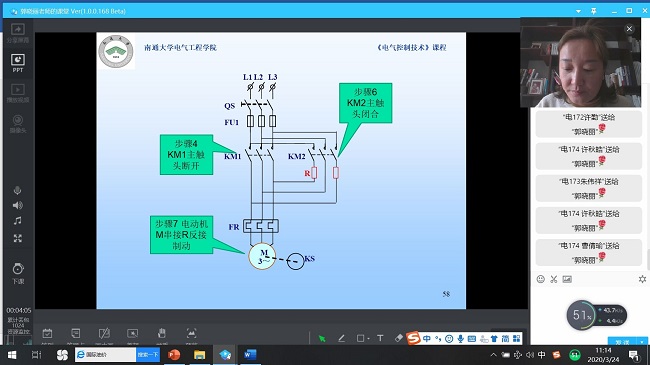The width and height of the screenshot is (650, 365).
Task: Click the end class bell icon
Action: point(18,273)
